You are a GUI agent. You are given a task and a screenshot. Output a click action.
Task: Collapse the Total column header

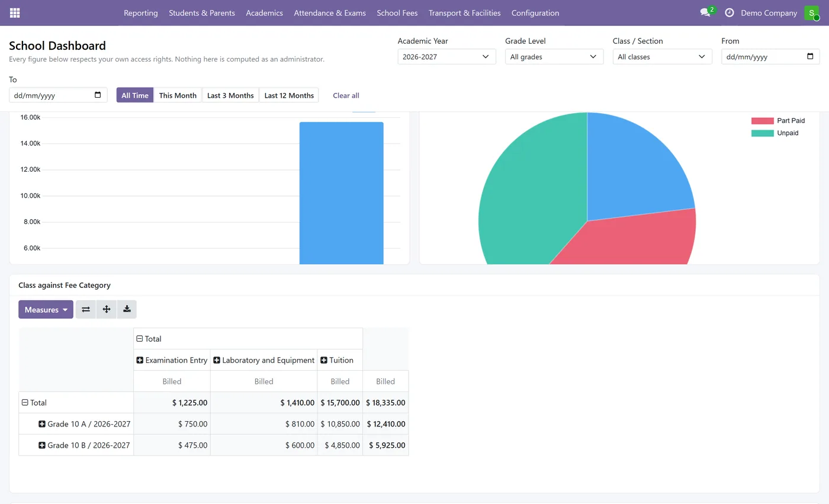point(140,339)
